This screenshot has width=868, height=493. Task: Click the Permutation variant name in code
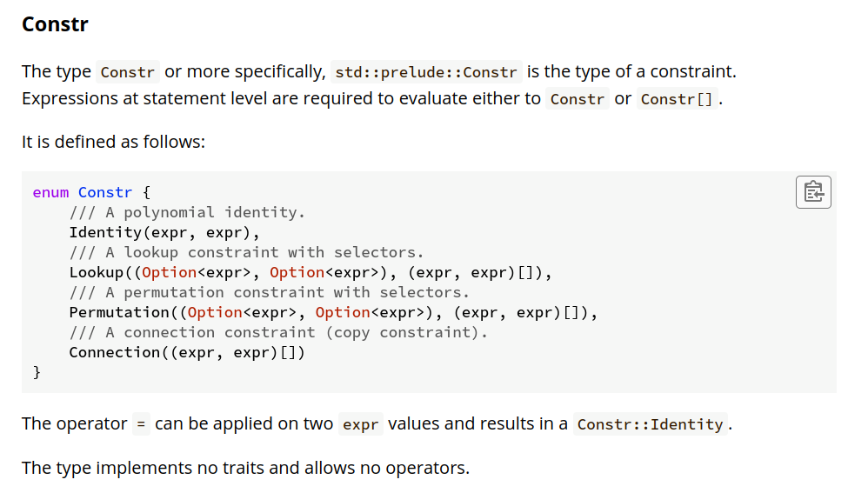click(x=119, y=313)
